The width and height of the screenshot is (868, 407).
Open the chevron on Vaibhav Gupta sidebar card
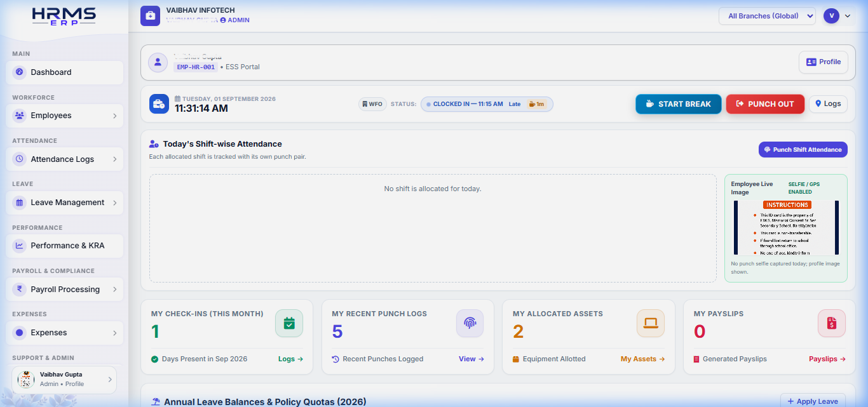click(x=109, y=380)
